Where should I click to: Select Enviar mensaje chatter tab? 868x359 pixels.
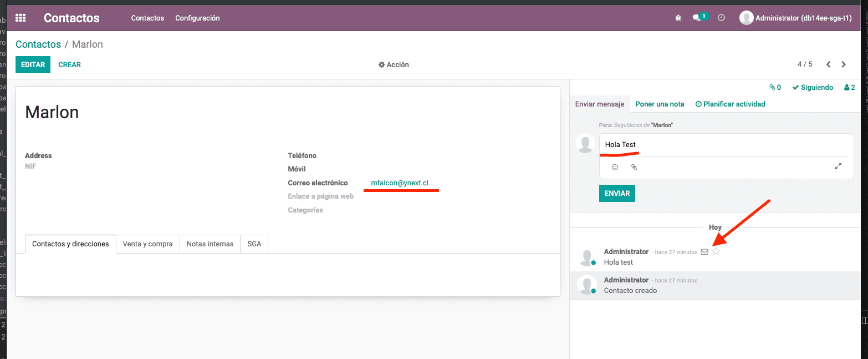pos(600,104)
